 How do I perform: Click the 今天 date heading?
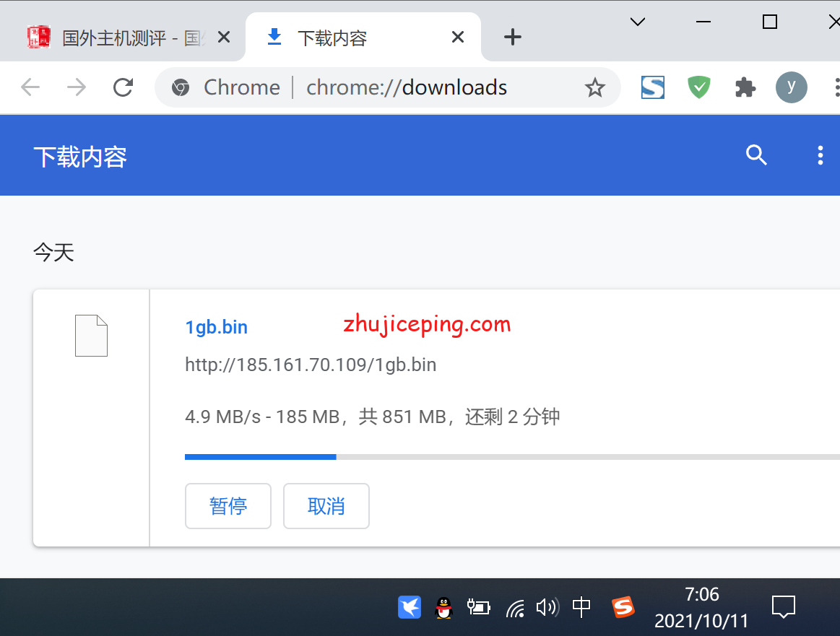tap(53, 252)
